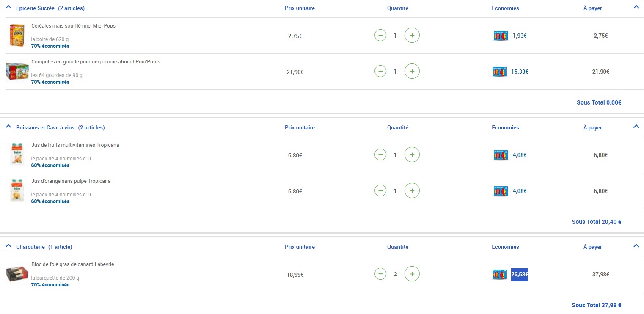
Task: Collapse Epicerie Sucrée section with left chevron
Action: pos(8,7)
